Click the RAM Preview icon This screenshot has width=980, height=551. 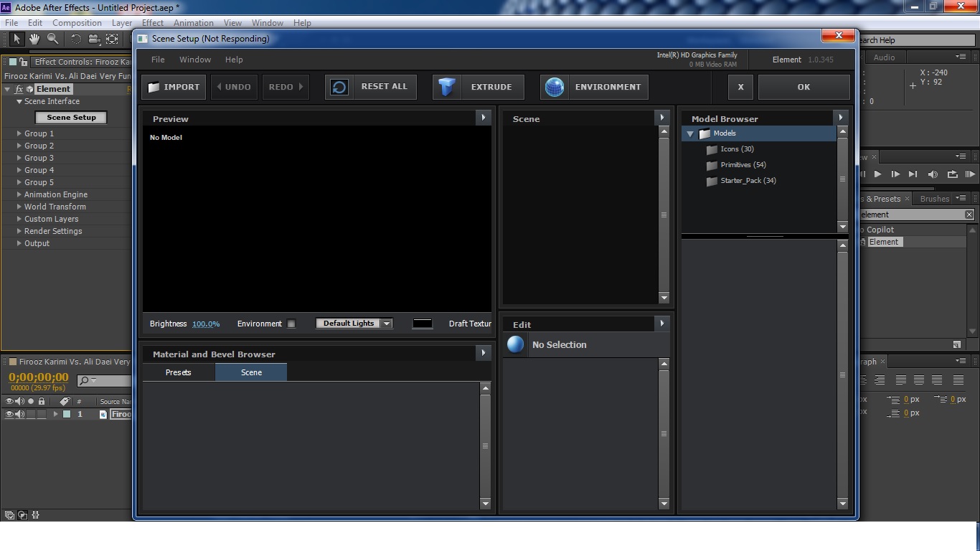[x=970, y=174]
